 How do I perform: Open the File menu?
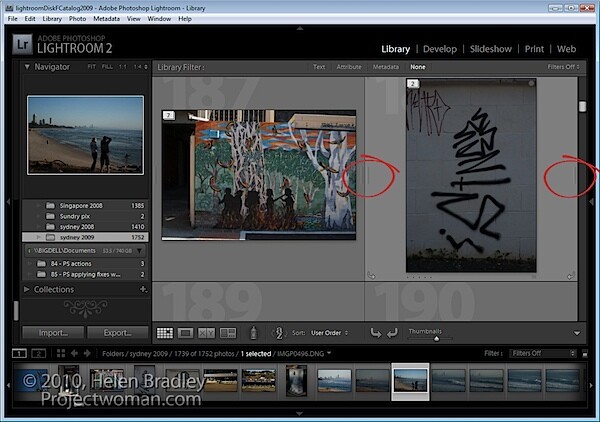(x=12, y=19)
